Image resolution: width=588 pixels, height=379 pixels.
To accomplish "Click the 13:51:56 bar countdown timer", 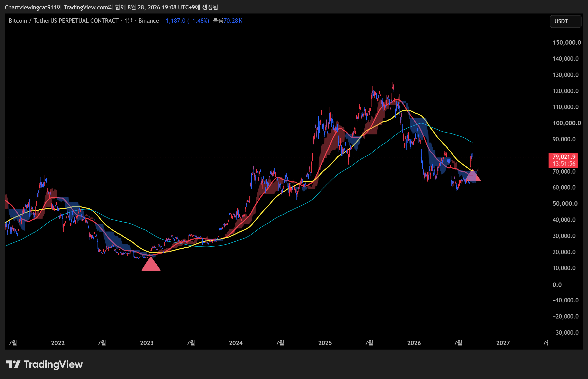I will coord(564,164).
